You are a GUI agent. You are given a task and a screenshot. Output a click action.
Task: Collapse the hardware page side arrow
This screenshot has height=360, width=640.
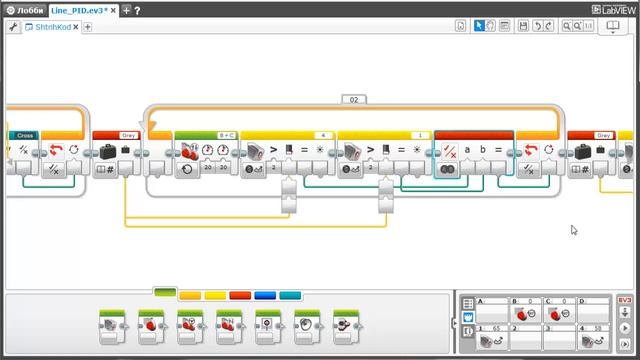455,323
